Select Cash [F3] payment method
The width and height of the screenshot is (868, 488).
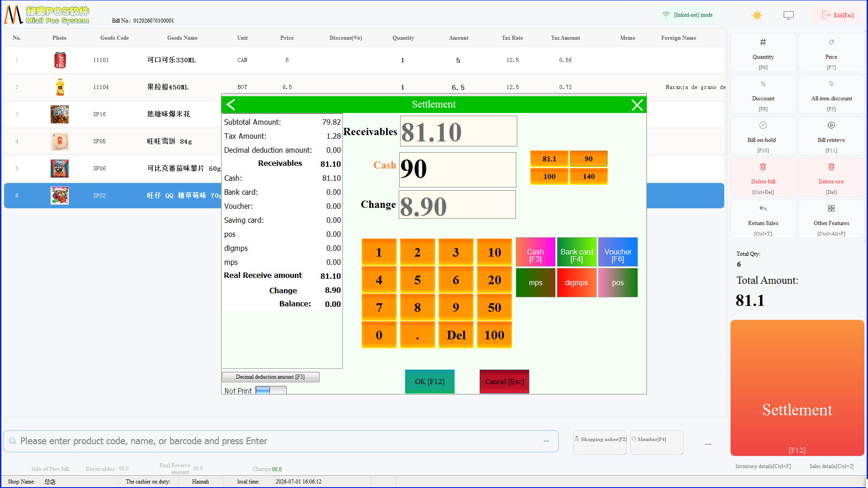pos(535,252)
